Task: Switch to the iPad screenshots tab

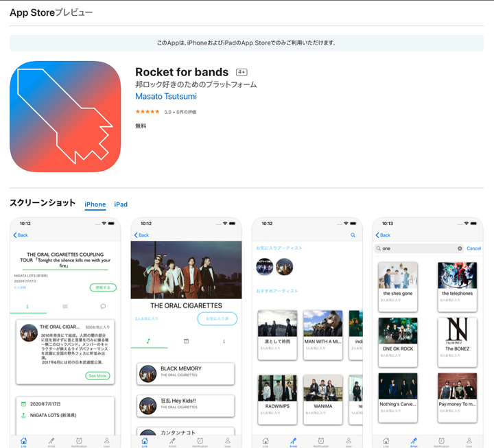Action: (x=121, y=204)
